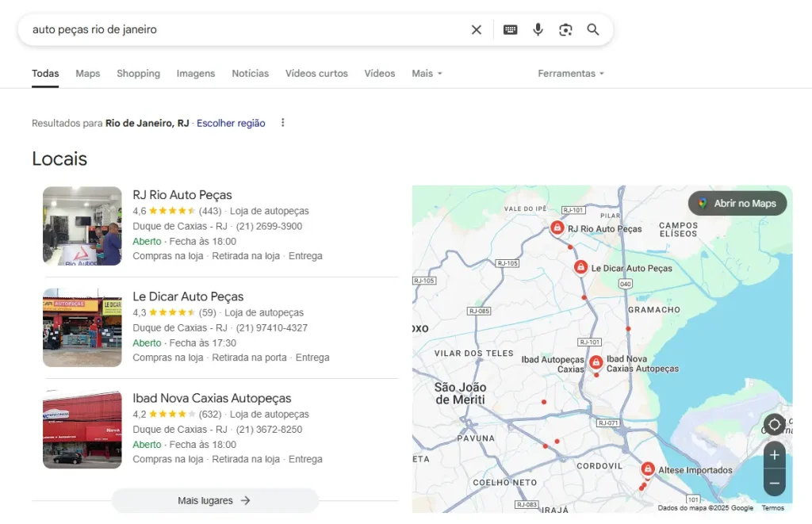Open the RJ Rio Auto Peças listing
The height and width of the screenshot is (524, 812).
tap(182, 195)
